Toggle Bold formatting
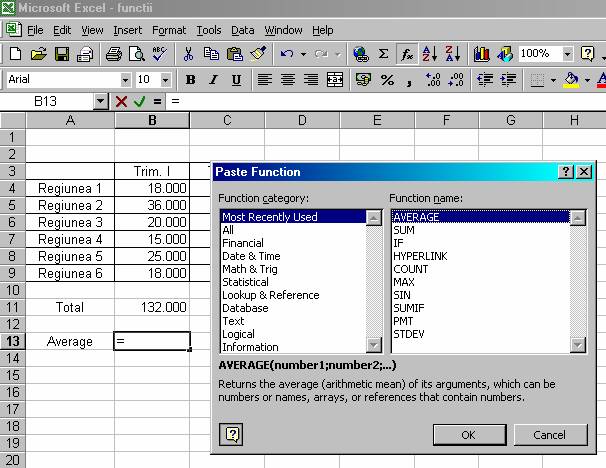Viewport: 606px width, 468px height. 188,79
